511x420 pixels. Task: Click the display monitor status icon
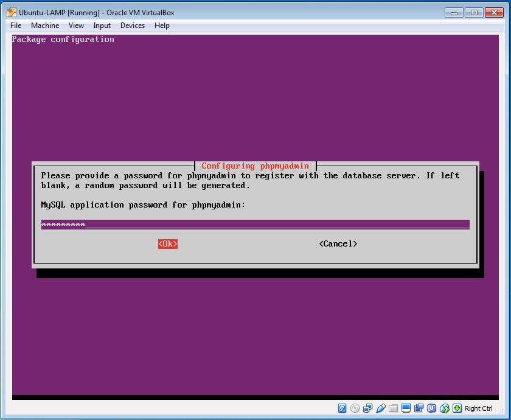[x=406, y=408]
